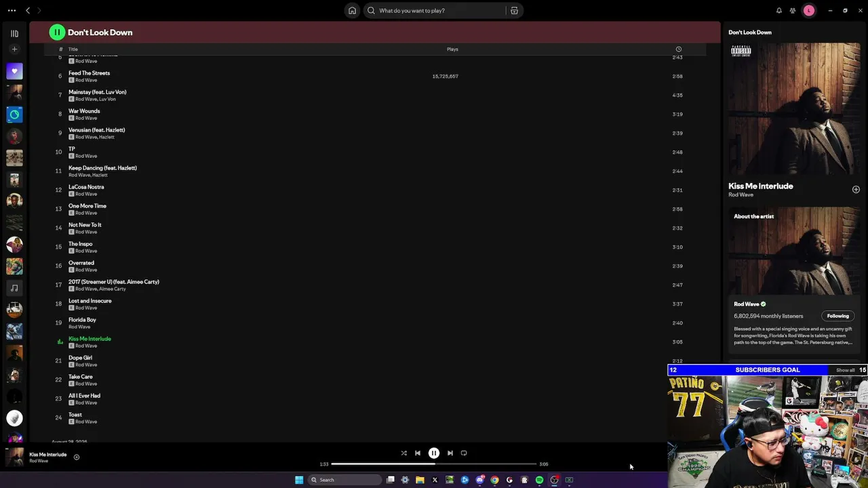The height and width of the screenshot is (488, 868).
Task: Open the three-dots app menu
Action: click(x=12, y=10)
